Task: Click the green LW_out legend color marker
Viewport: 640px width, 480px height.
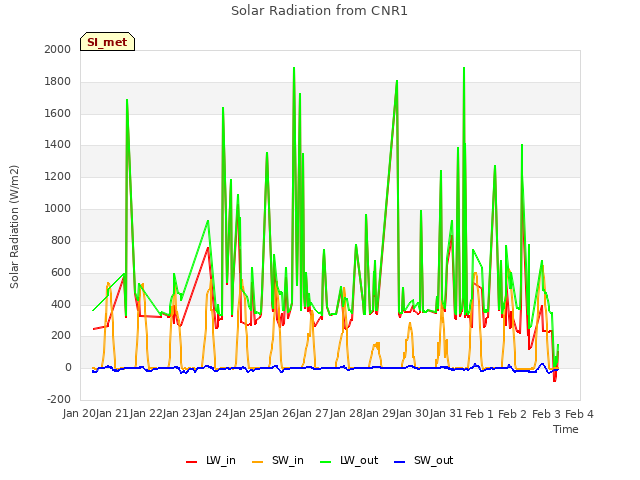Action: (x=326, y=462)
